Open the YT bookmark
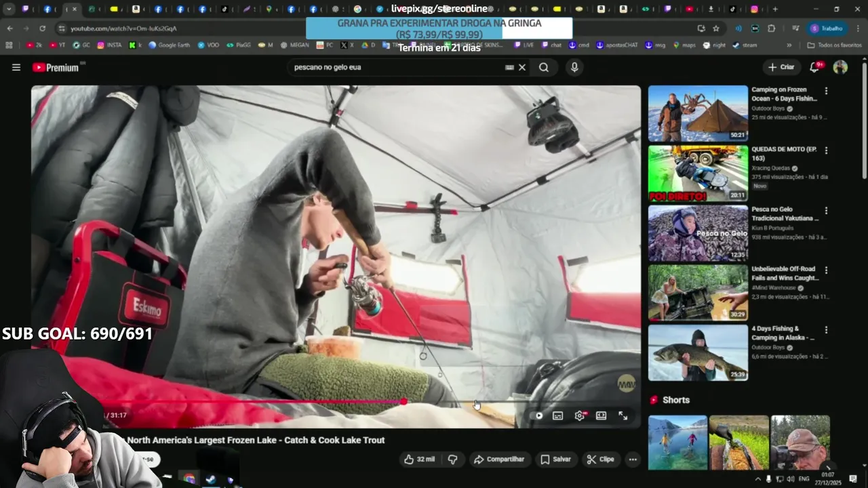The image size is (868, 488). click(58, 45)
